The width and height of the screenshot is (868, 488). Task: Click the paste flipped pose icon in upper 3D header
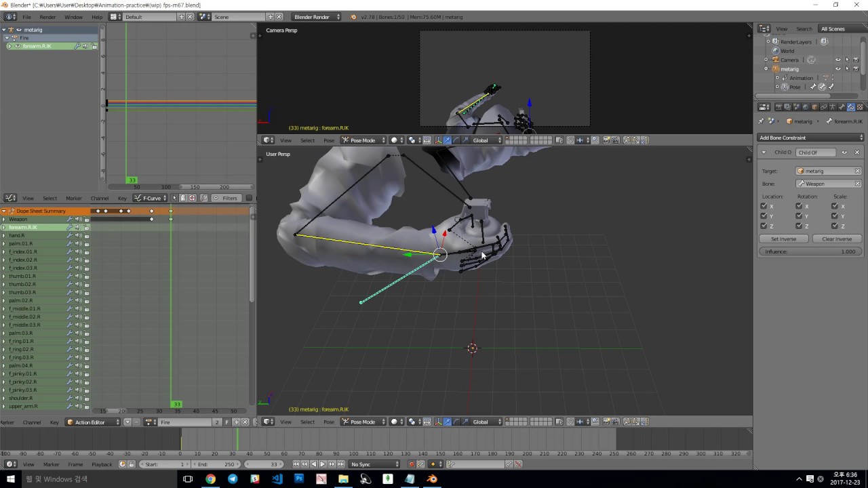click(x=644, y=140)
